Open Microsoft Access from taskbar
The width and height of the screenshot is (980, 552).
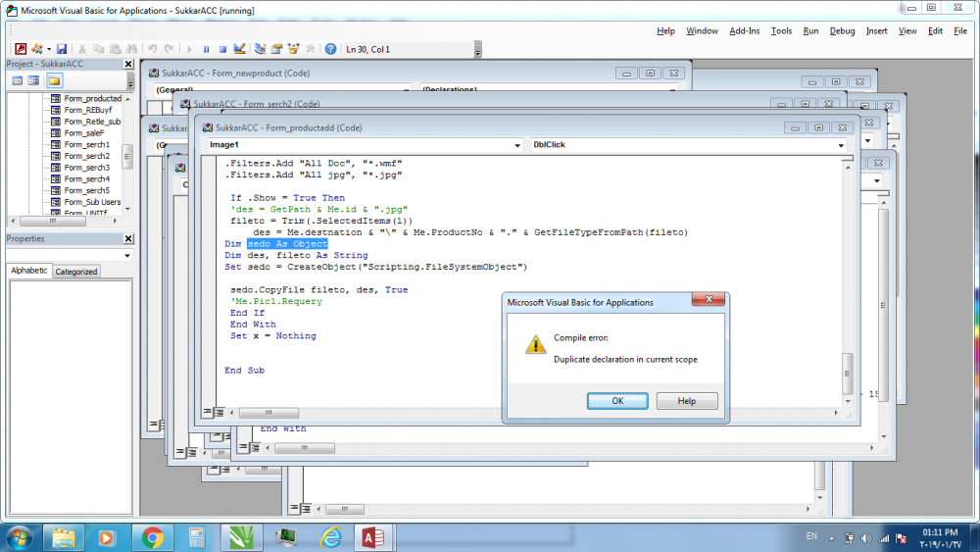[x=372, y=537]
